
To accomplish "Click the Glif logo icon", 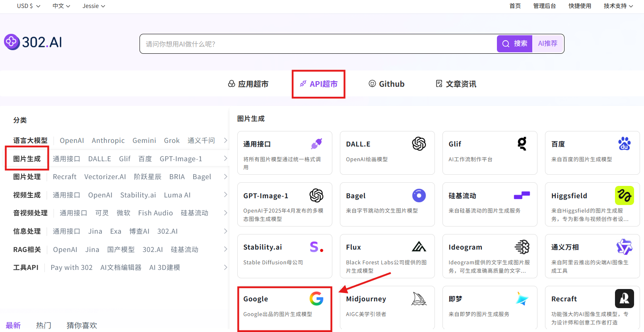I will (522, 144).
